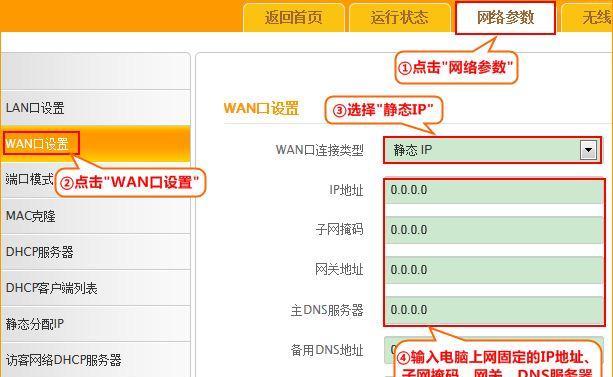Click the 主DNS服务器 input field

[494, 310]
